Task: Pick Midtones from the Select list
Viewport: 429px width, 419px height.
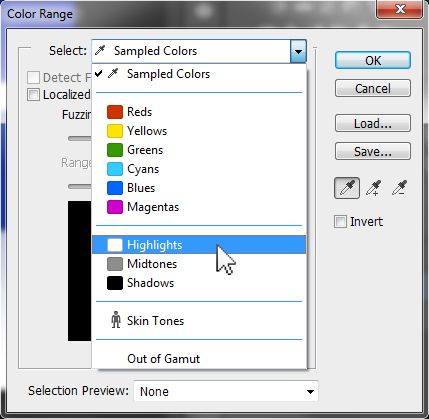Action: click(x=199, y=264)
